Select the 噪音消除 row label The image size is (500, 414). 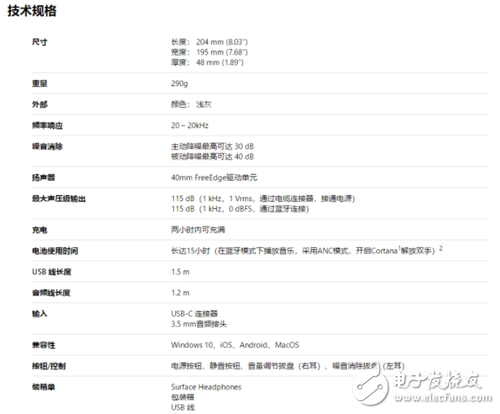tap(47, 146)
